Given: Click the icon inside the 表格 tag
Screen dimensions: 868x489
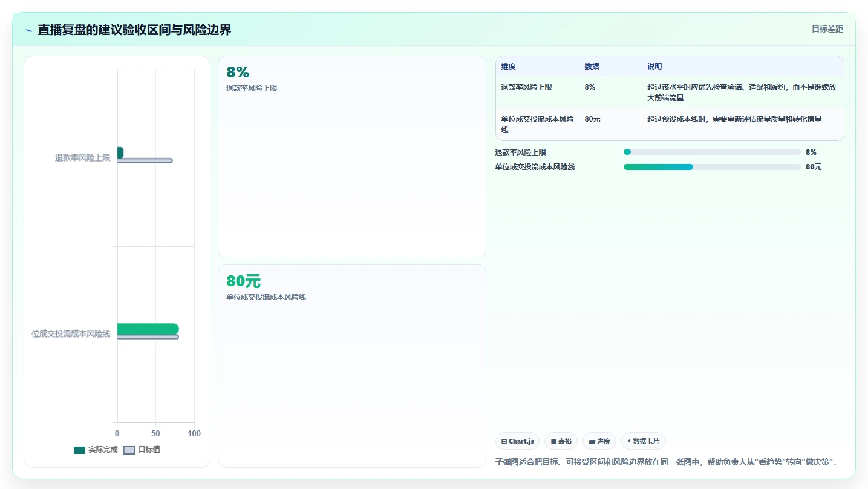Looking at the screenshot, I should [x=553, y=442].
